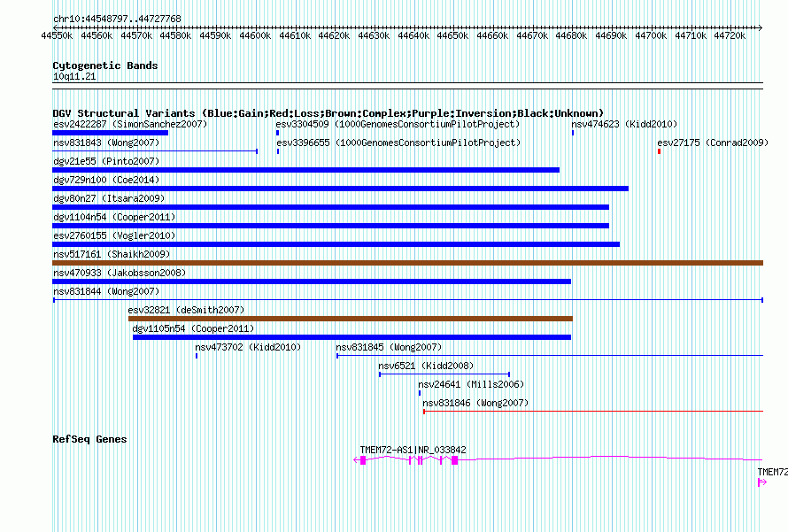Click the brown complex bar under nsv517161
This screenshot has width=788, height=532.
click(407, 263)
